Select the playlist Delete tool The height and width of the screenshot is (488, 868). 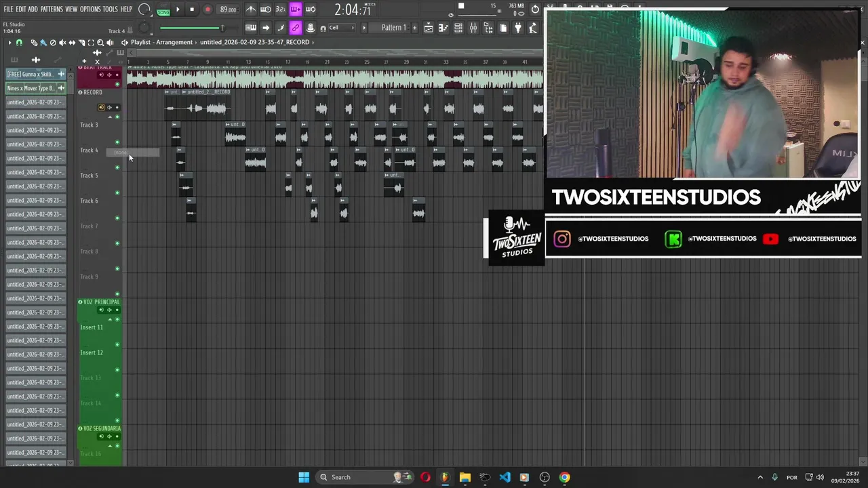(x=53, y=43)
